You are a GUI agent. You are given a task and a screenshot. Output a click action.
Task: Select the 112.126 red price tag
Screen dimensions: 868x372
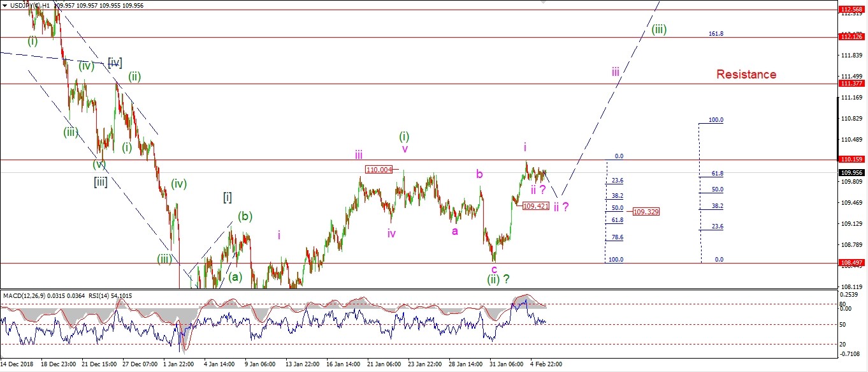pos(851,37)
